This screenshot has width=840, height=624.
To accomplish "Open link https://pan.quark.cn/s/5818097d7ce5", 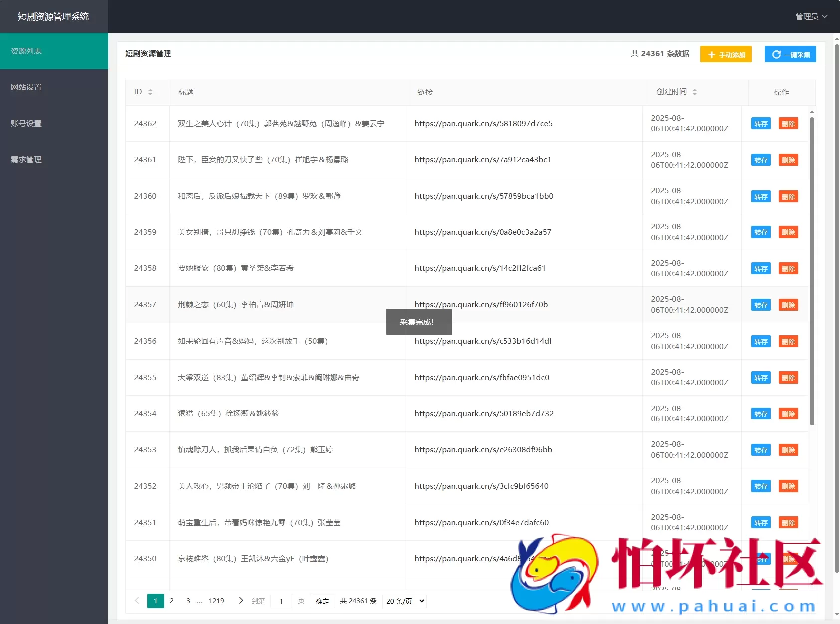I will [x=483, y=123].
